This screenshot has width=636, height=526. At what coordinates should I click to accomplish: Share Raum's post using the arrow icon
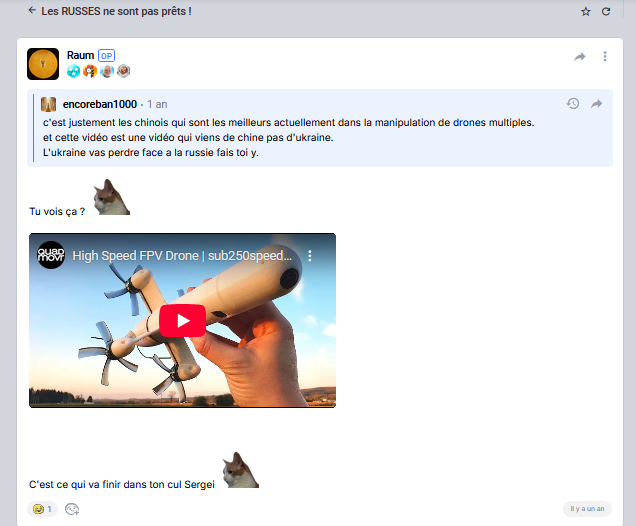tap(580, 57)
